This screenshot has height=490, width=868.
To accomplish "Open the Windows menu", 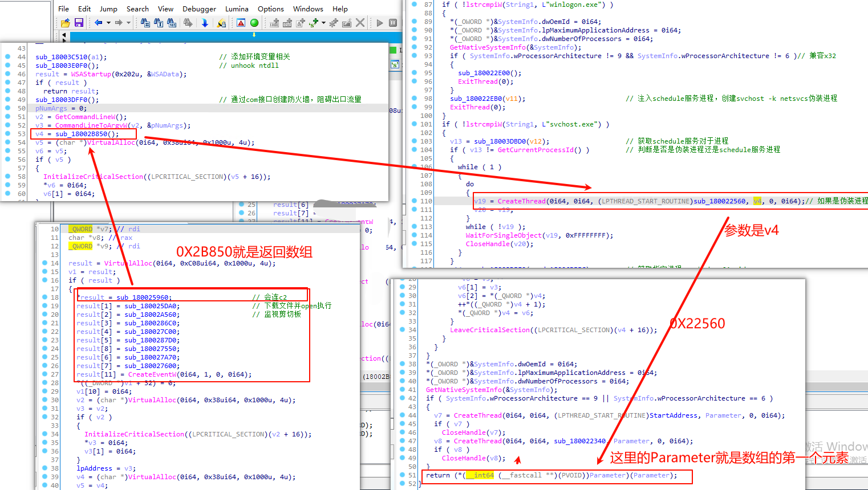I will [x=308, y=9].
